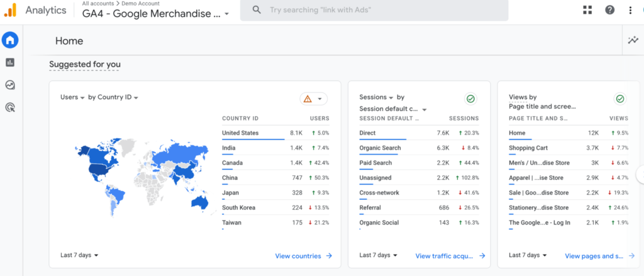This screenshot has width=644, height=276.
Task: Select the Paid Search channel row
Action: point(419,163)
